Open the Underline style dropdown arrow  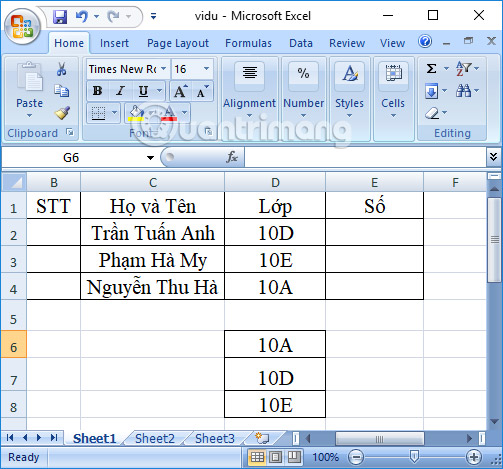point(159,91)
